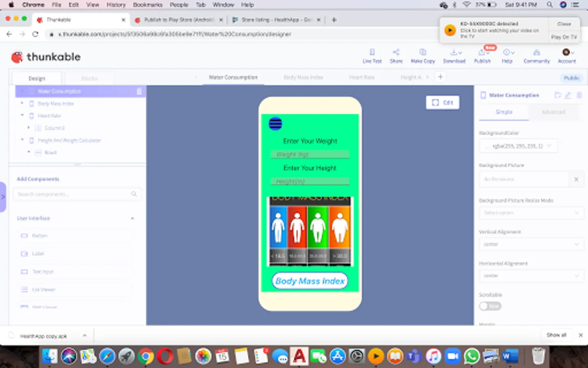588x368 pixels.
Task: Open the Account menu
Action: (567, 56)
